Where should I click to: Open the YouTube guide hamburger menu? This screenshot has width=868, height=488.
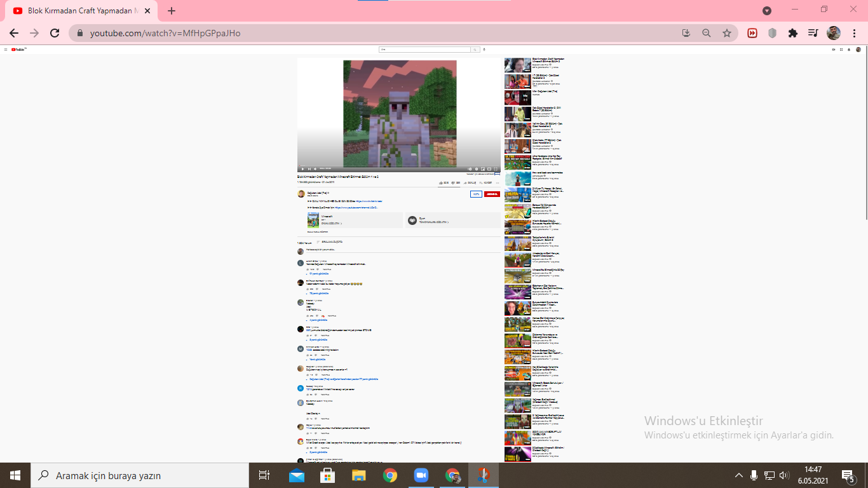pyautogui.click(x=6, y=49)
